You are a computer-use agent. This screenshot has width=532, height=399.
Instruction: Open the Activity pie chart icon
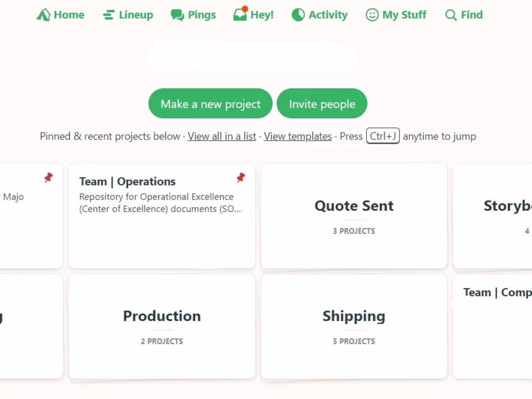298,15
